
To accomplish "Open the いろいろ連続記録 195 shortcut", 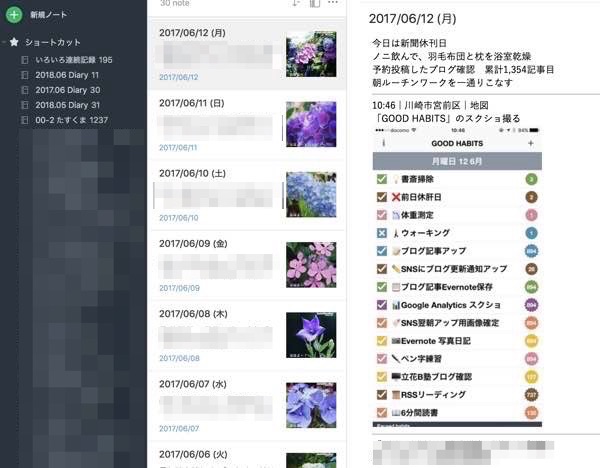I will 73,60.
